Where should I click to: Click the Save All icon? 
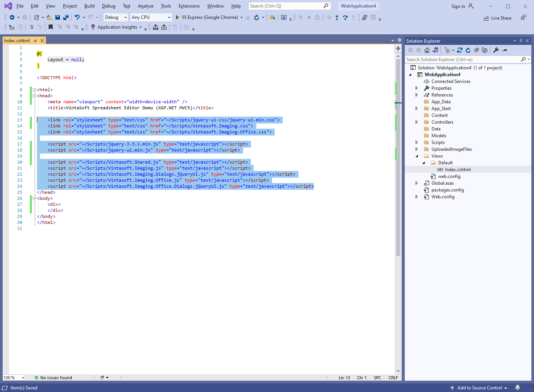[66, 17]
